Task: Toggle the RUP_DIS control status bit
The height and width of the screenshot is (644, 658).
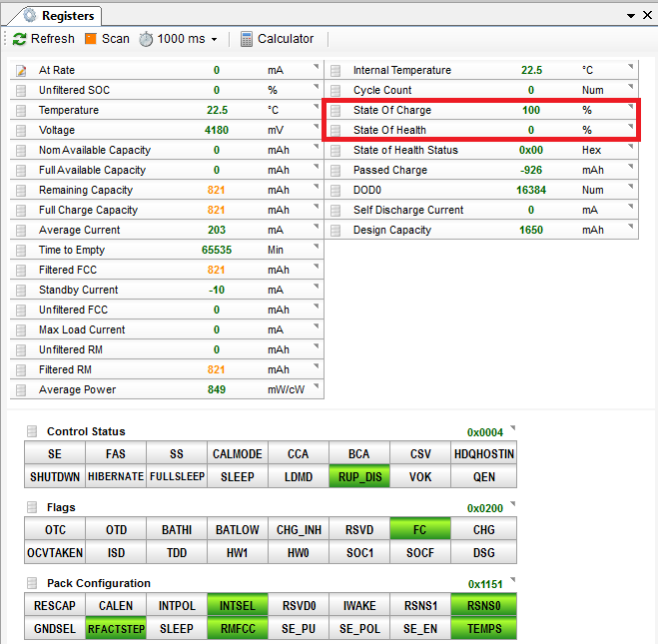Action: tap(359, 476)
